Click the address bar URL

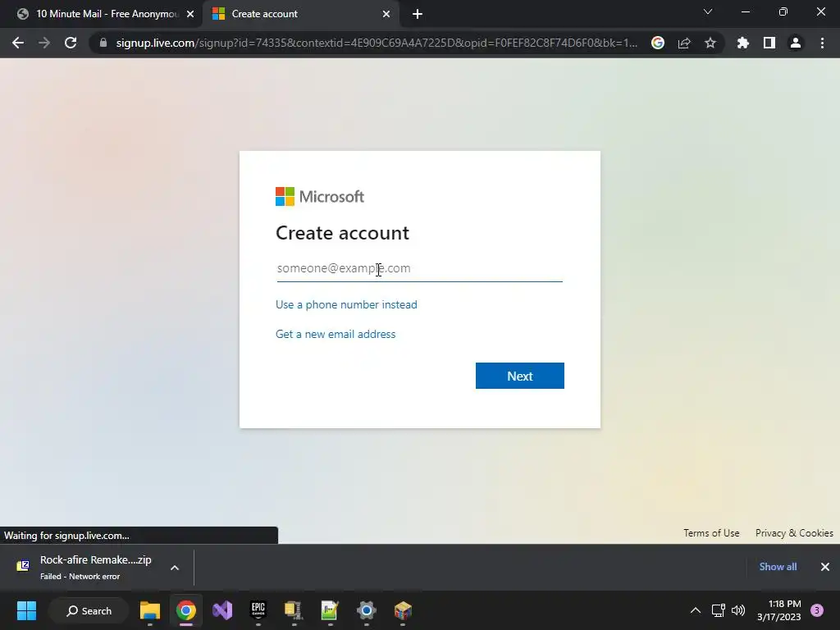coord(376,43)
